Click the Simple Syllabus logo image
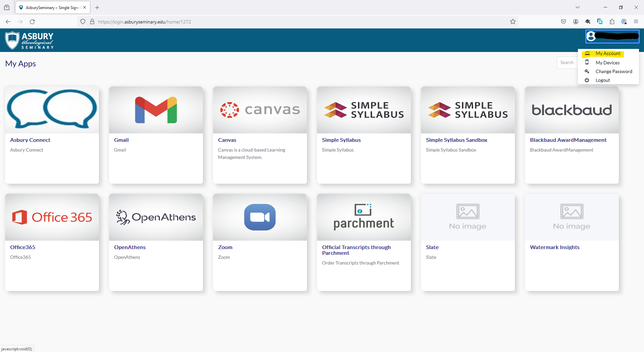This screenshot has height=352, width=644. (364, 110)
